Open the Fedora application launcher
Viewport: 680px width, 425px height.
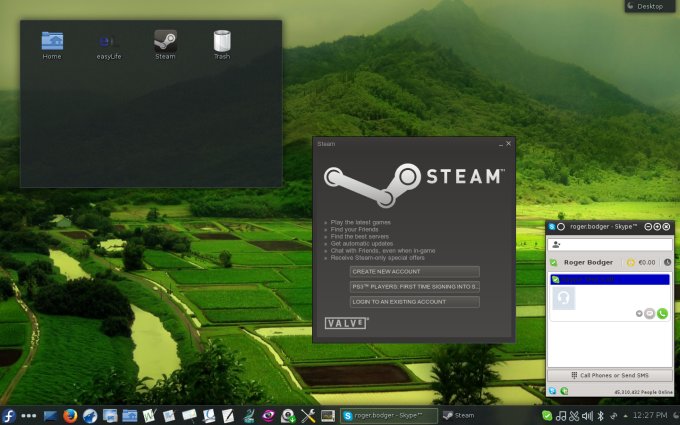point(9,415)
